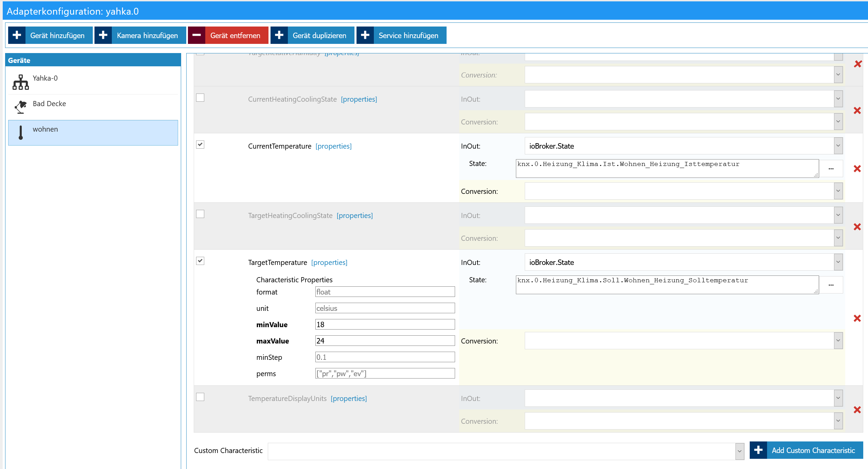Uncheck the CurrentTemperature checkbox
Image resolution: width=868 pixels, height=469 pixels.
coord(200,145)
